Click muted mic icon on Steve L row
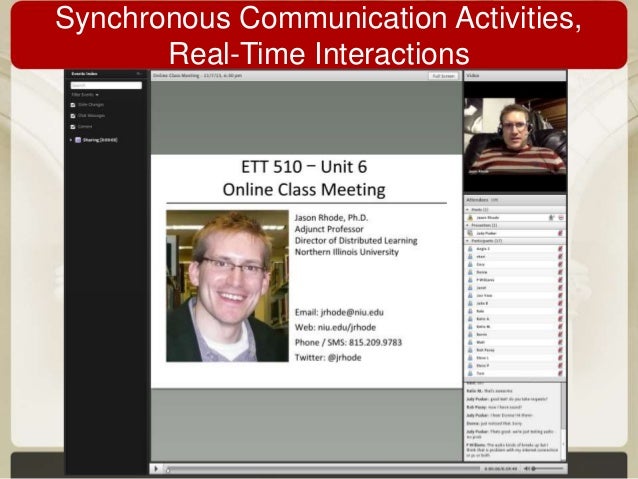This screenshot has height=479, width=638. (560, 358)
